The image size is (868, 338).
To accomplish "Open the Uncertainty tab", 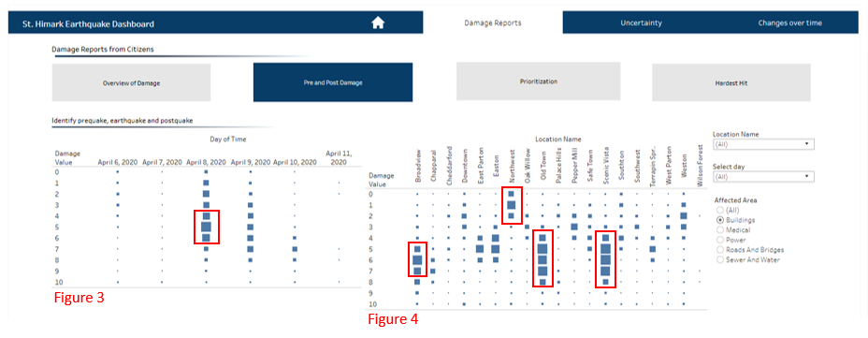I will [641, 22].
